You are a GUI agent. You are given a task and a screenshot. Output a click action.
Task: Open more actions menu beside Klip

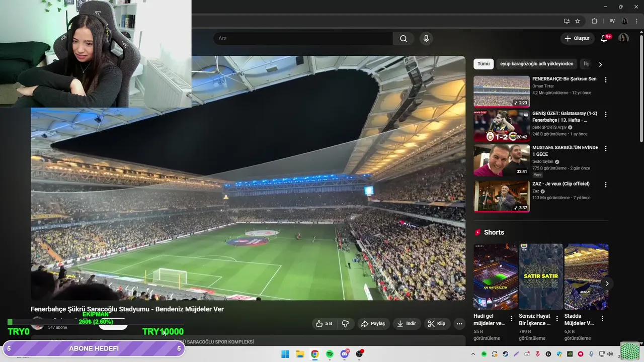point(459,324)
